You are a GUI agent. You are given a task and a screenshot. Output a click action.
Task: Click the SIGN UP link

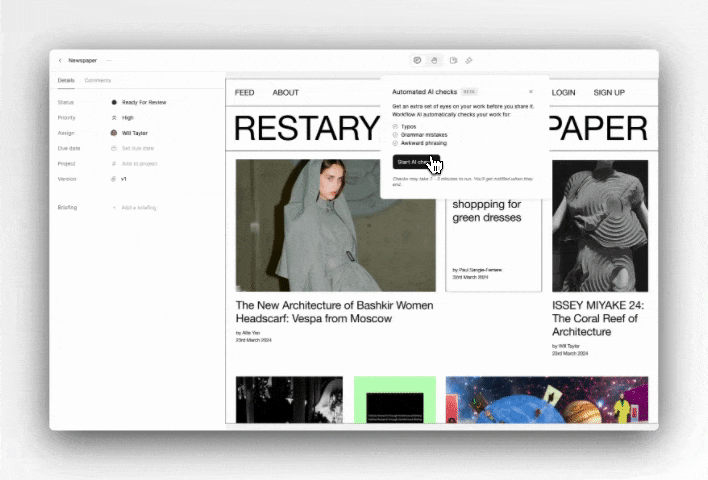[609, 93]
